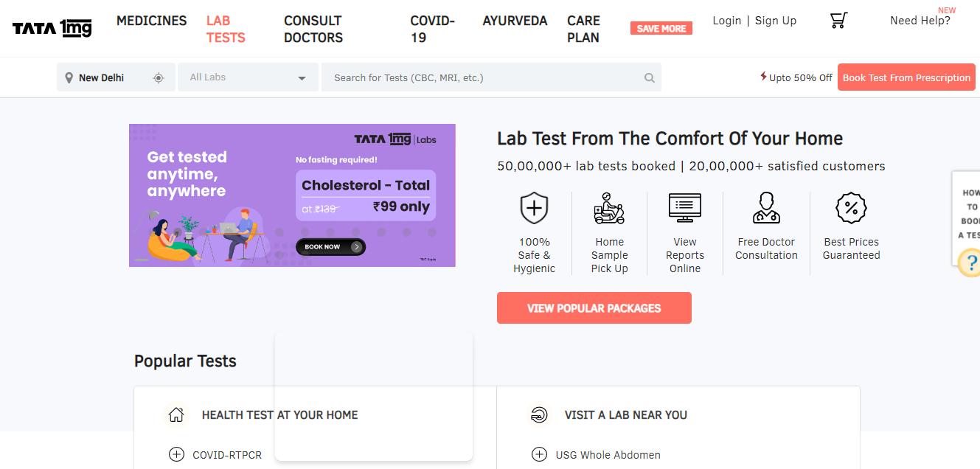Screen dimensions: 980x469
Task: Click the Login link
Action: tap(726, 21)
